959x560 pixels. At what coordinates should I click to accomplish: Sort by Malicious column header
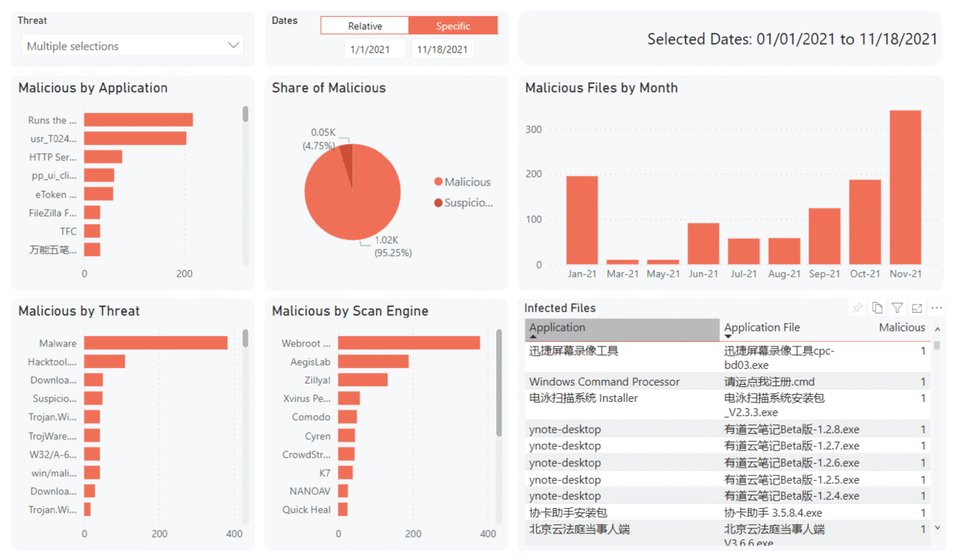click(902, 328)
